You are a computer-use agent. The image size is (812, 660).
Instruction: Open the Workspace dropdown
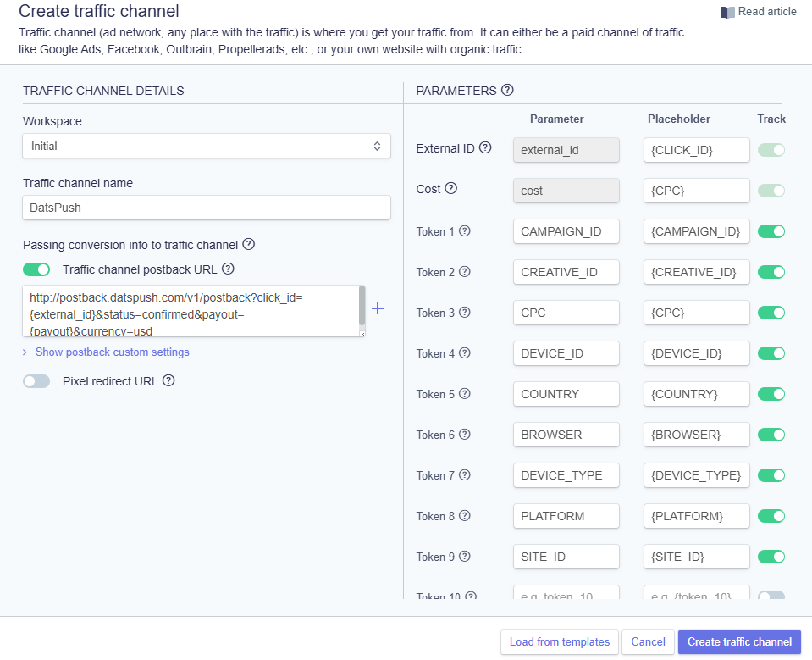[x=207, y=146]
